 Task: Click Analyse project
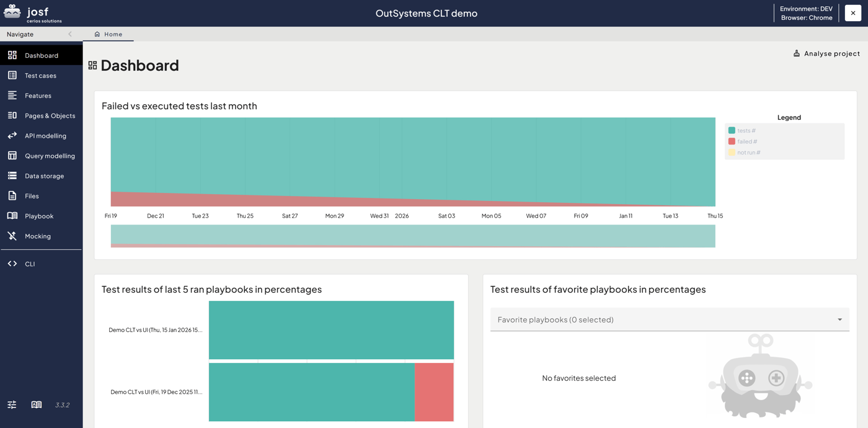826,53
